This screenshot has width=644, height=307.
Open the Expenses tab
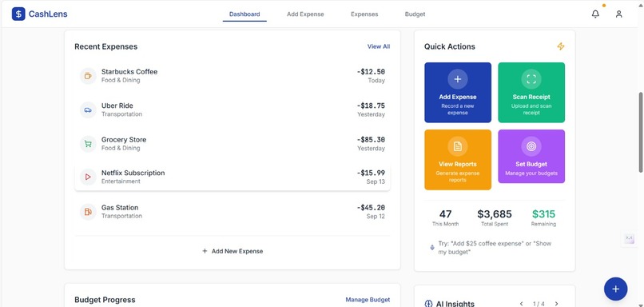364,14
